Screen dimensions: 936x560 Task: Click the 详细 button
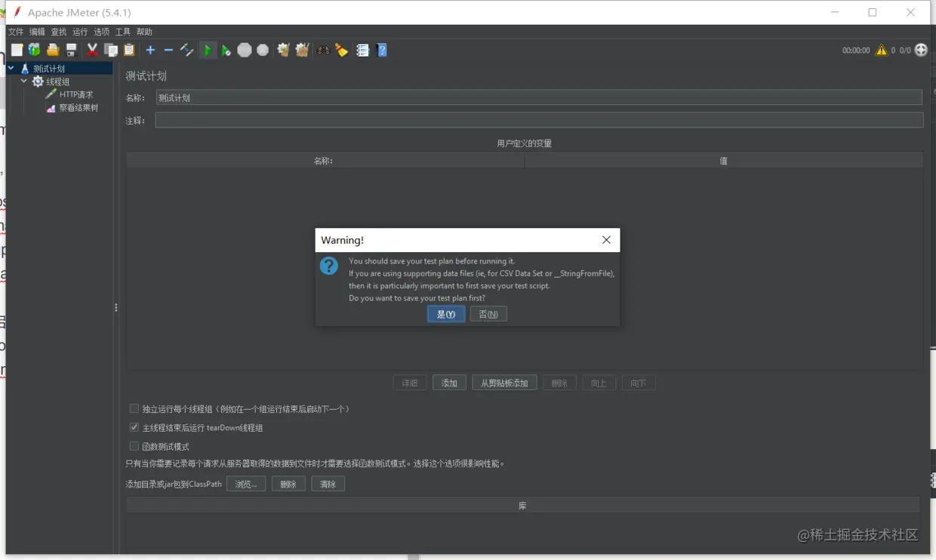(x=410, y=383)
